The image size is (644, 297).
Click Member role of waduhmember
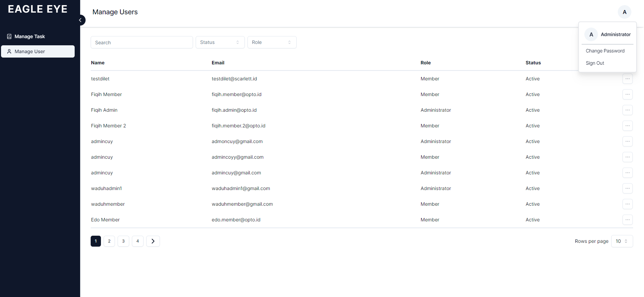(430, 204)
